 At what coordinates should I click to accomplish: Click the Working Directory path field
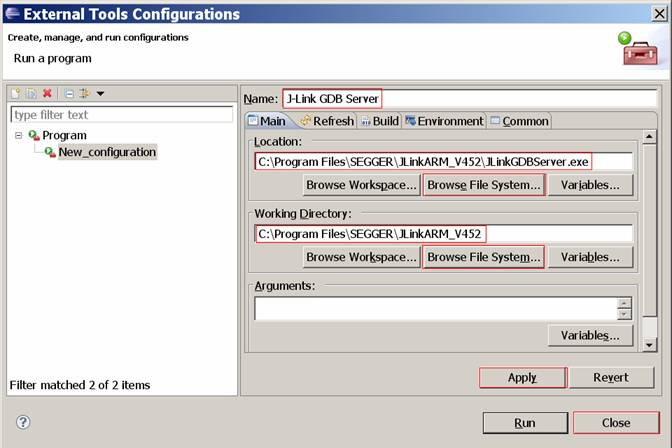(444, 234)
